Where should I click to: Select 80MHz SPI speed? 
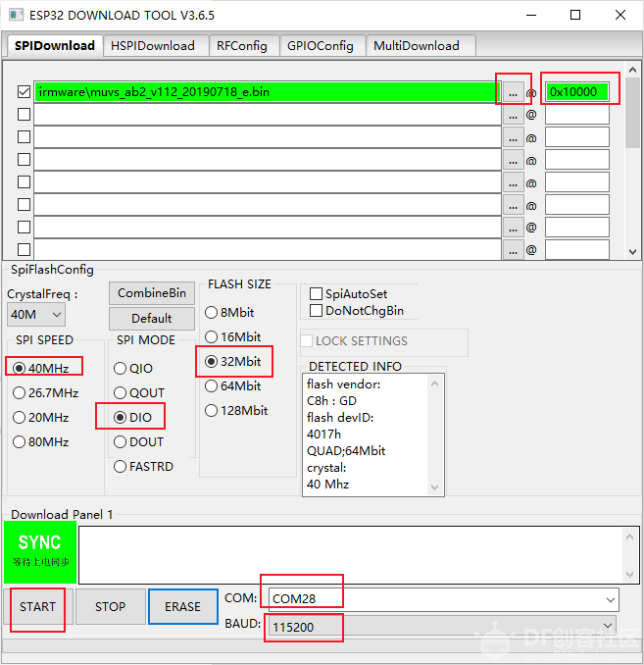41,442
